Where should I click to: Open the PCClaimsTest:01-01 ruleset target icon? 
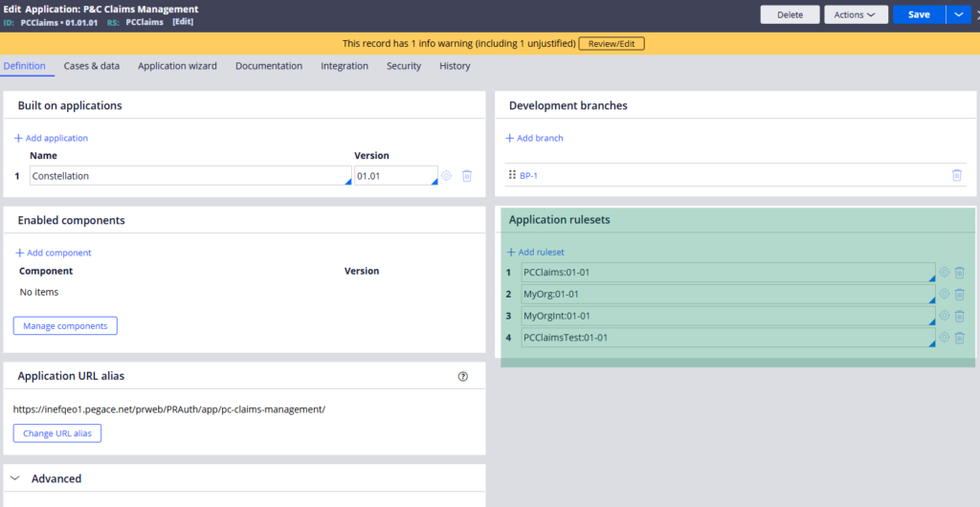[x=945, y=337]
